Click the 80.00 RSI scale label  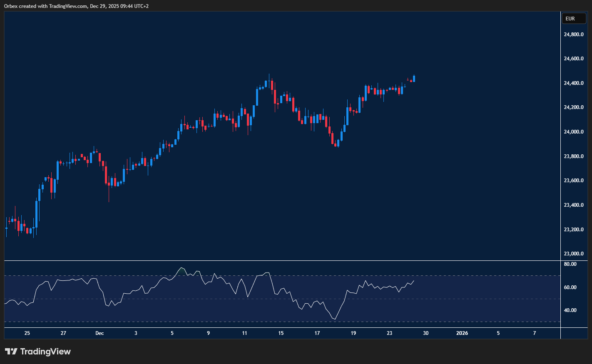coord(570,264)
